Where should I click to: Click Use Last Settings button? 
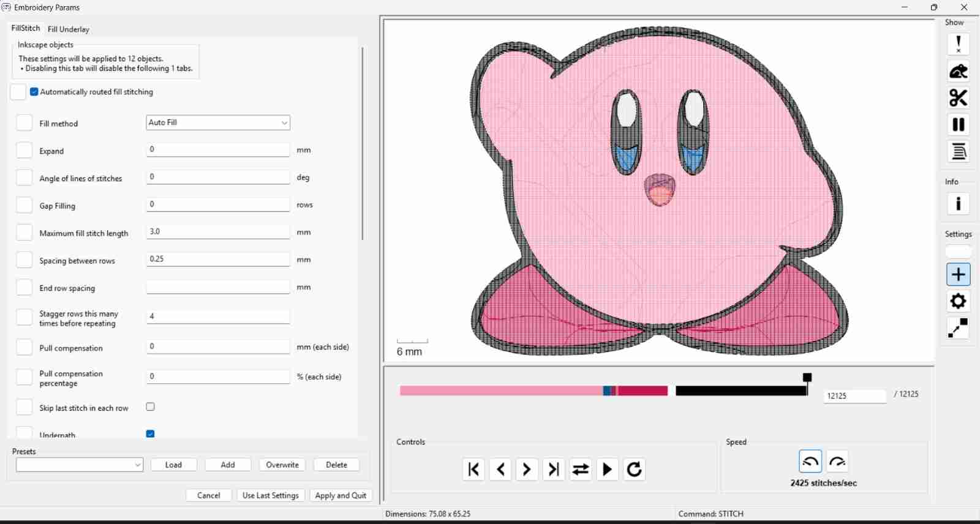[x=271, y=496]
